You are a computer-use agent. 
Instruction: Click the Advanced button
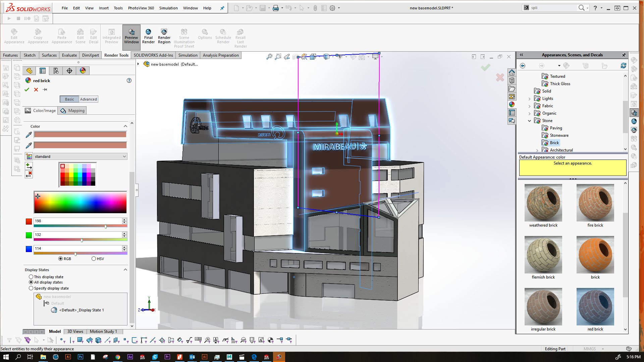(x=89, y=99)
